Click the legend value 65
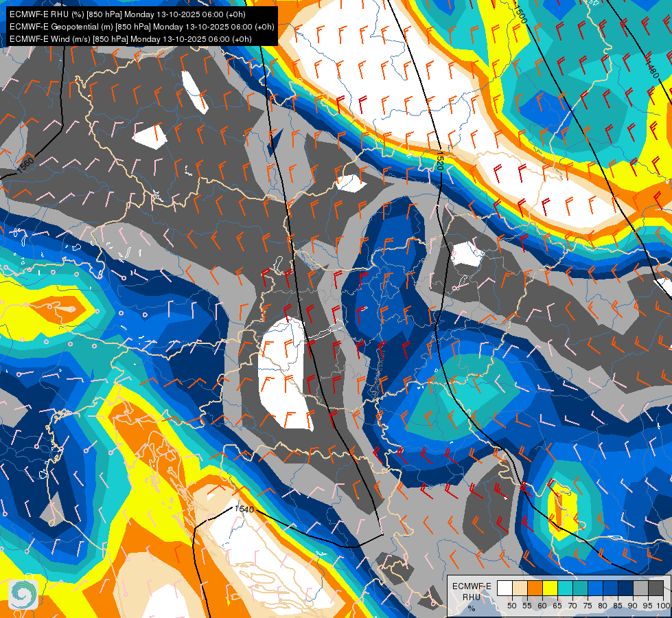Image resolution: width=672 pixels, height=618 pixels. click(557, 606)
